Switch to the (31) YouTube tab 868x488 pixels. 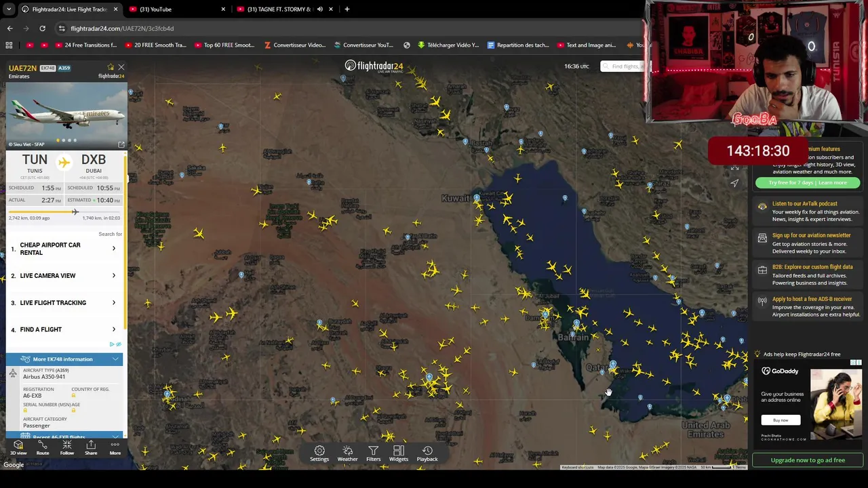pos(176,9)
